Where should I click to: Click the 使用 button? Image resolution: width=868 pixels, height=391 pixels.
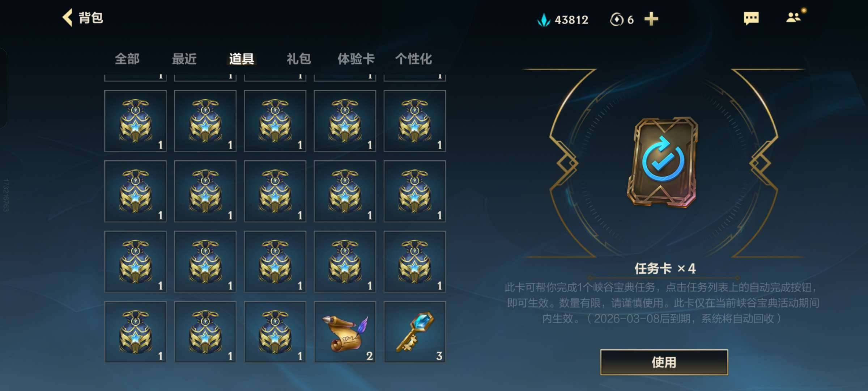tap(664, 362)
